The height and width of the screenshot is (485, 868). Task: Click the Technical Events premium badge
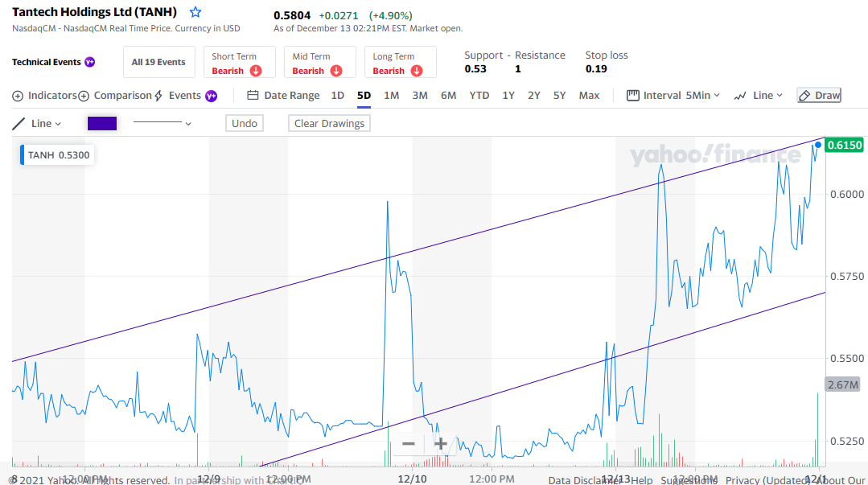coord(89,62)
